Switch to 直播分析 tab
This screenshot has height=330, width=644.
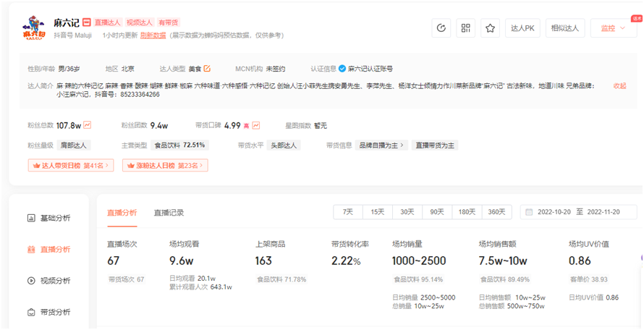point(122,213)
